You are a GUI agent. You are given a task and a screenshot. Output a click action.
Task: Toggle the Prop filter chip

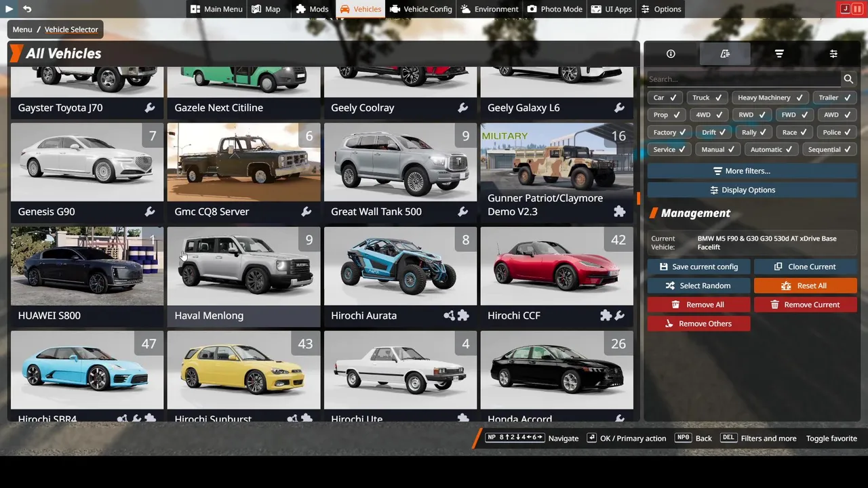pos(667,115)
